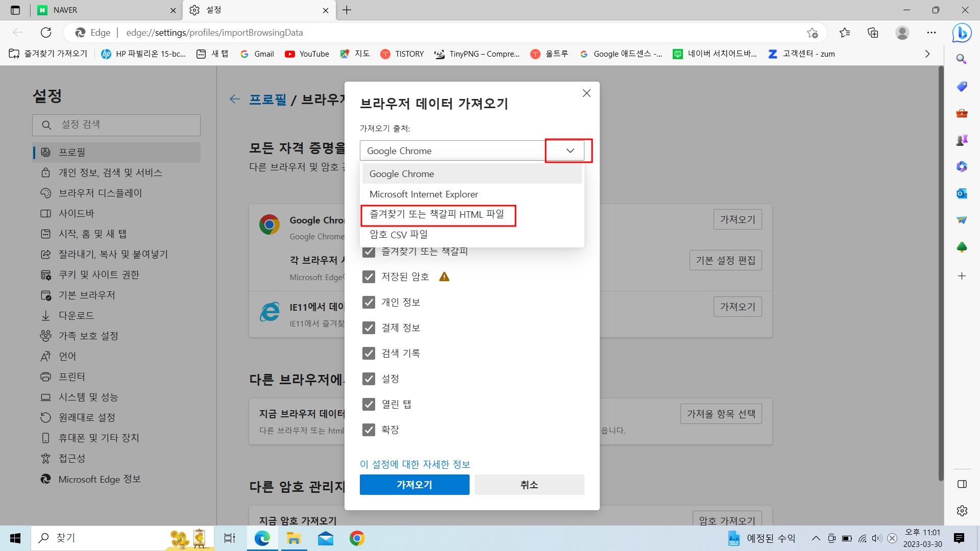Image resolution: width=980 pixels, height=551 pixels.
Task: Click the blue 가져오기 button
Action: (x=414, y=485)
